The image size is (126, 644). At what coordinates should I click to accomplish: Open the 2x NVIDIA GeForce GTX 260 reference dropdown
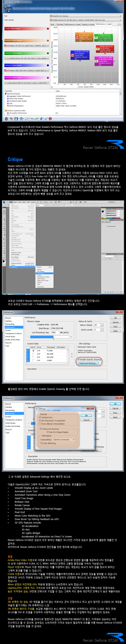26,58
